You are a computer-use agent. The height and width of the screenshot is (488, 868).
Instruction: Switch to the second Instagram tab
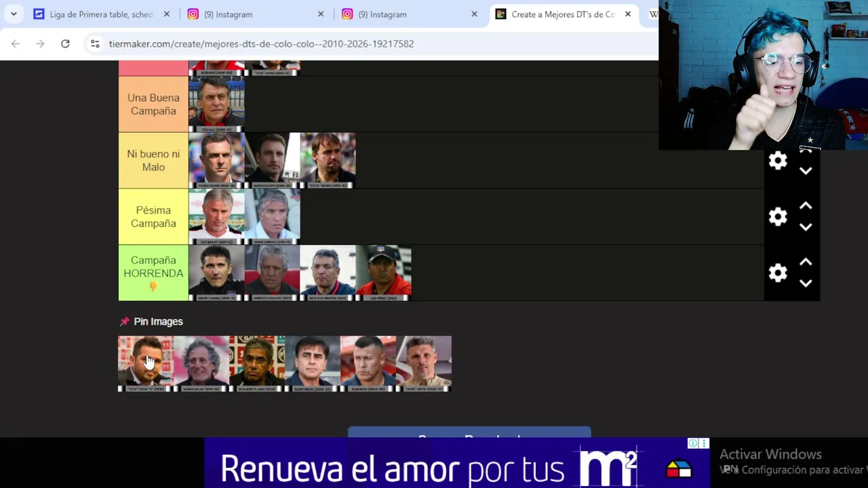pyautogui.click(x=410, y=14)
